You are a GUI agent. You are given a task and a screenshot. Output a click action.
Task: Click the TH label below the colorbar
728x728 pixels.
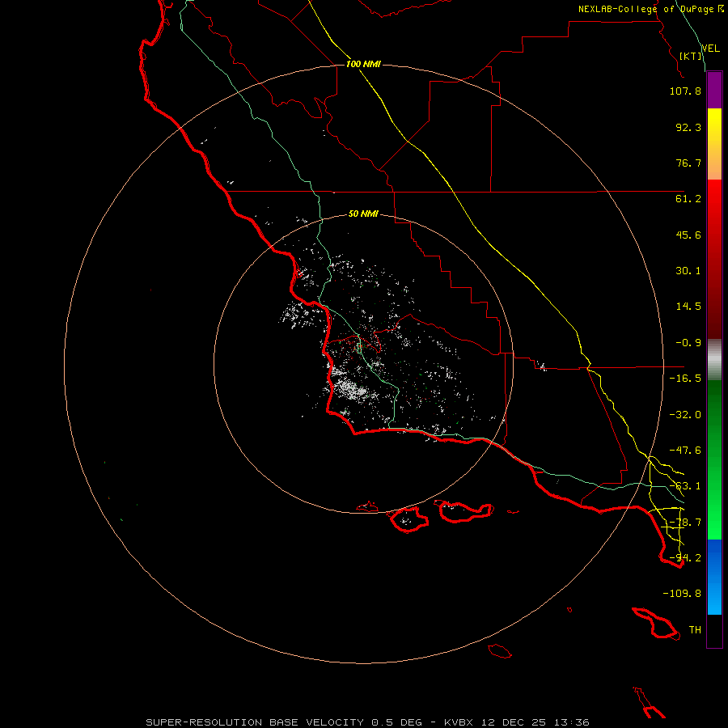pyautogui.click(x=695, y=629)
